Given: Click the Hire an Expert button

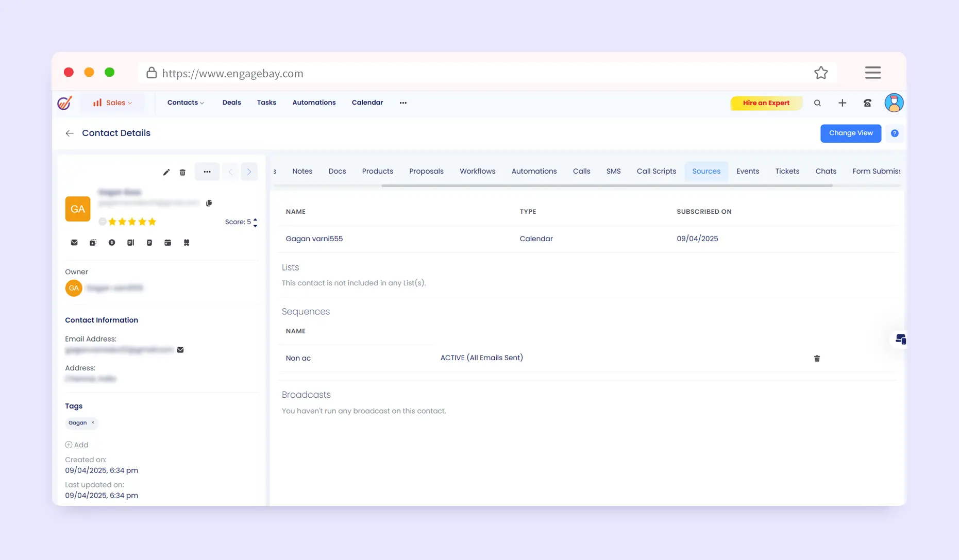Looking at the screenshot, I should click(766, 103).
